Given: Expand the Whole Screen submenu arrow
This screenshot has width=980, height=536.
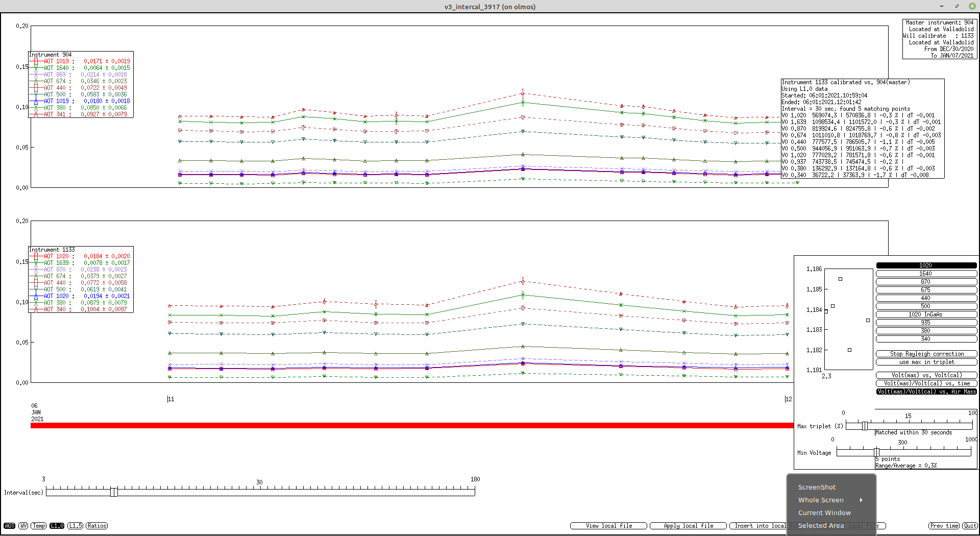Looking at the screenshot, I should 861,500.
